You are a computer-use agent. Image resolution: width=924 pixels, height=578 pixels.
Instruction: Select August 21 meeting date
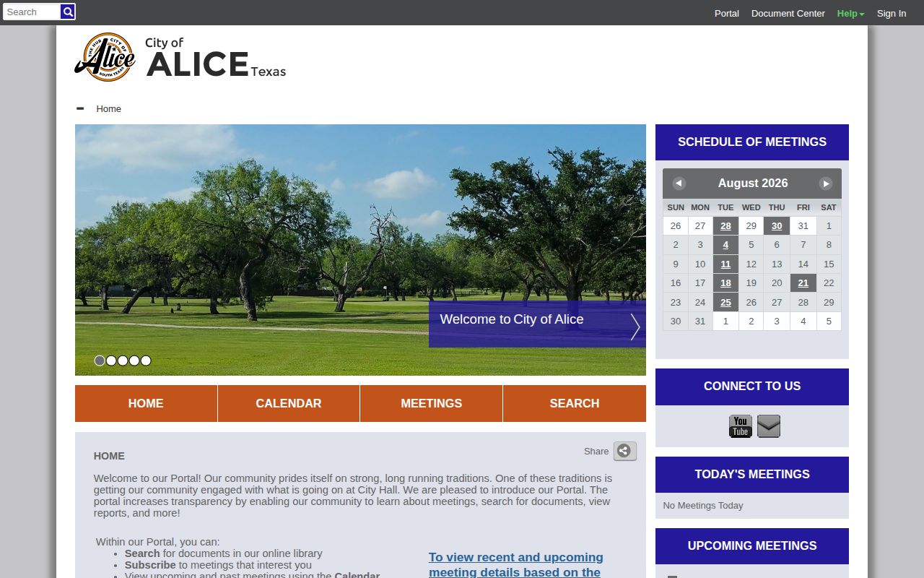pos(803,282)
